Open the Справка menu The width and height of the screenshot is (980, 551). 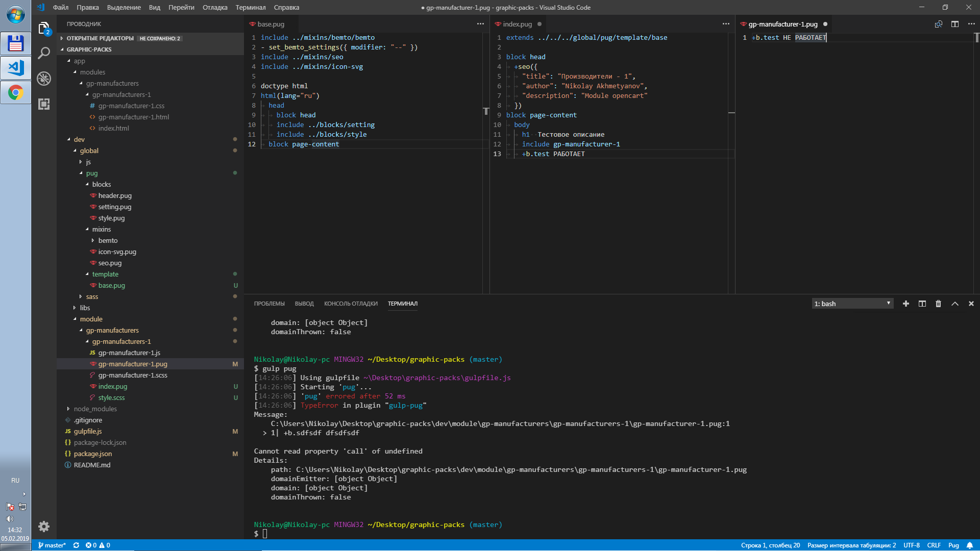click(x=287, y=8)
